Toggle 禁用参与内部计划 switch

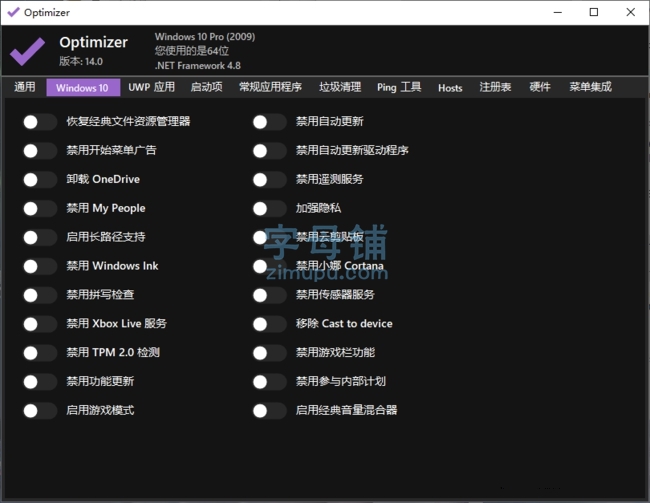[x=269, y=382]
